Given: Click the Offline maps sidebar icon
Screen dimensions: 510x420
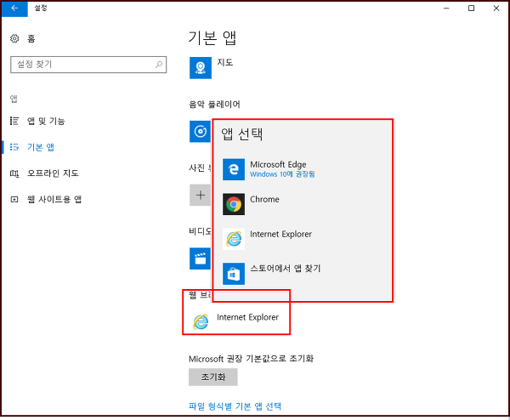Looking at the screenshot, I should [x=14, y=173].
